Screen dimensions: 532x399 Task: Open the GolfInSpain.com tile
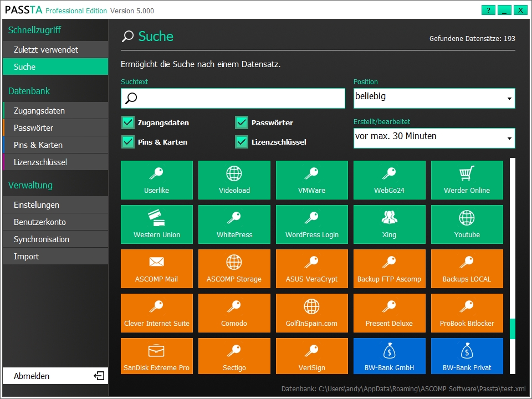312,313
